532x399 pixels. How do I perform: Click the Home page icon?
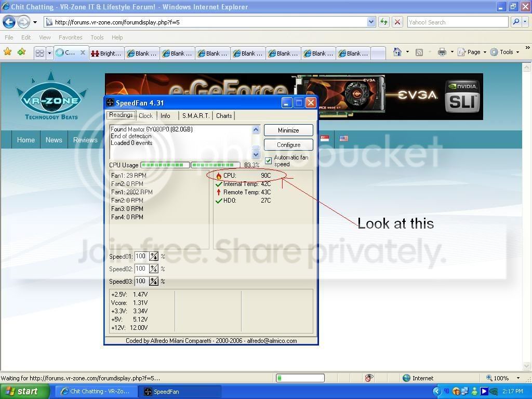(397, 52)
